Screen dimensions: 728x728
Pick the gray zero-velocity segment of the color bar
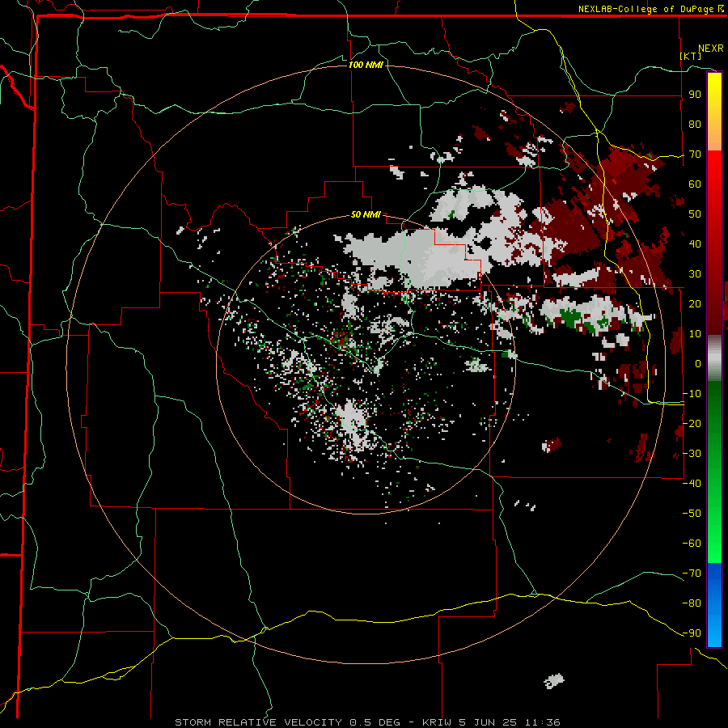(x=714, y=358)
